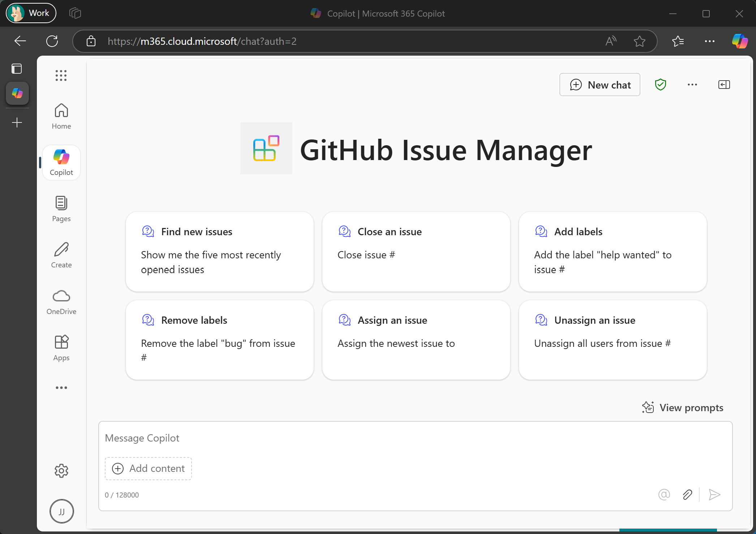Choose the Assign an issue prompt
The width and height of the screenshot is (756, 534).
tap(416, 340)
